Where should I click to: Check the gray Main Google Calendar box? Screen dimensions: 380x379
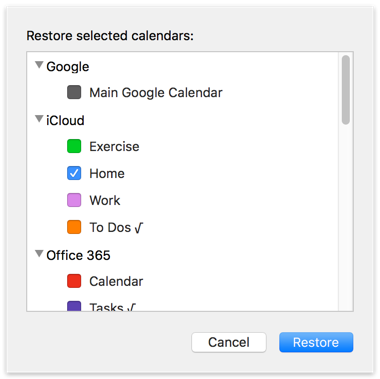point(74,92)
